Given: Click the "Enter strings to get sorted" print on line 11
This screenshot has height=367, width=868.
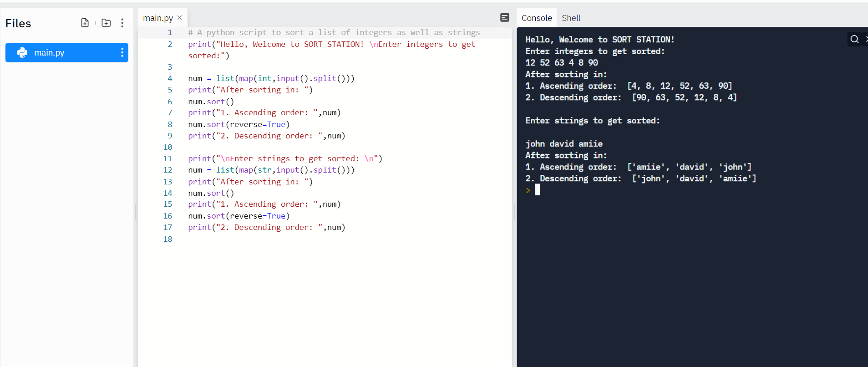Looking at the screenshot, I should tap(285, 158).
